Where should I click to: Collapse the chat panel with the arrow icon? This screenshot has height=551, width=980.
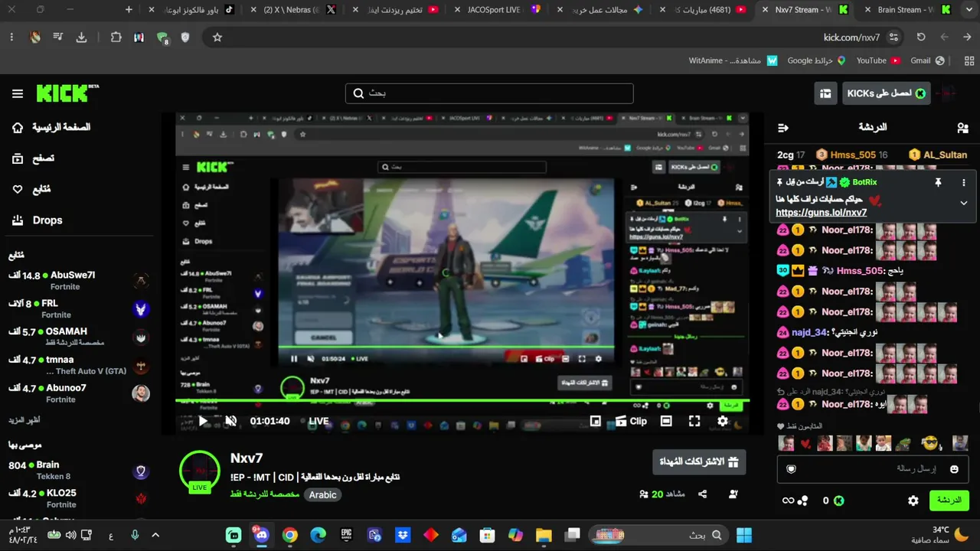[782, 128]
